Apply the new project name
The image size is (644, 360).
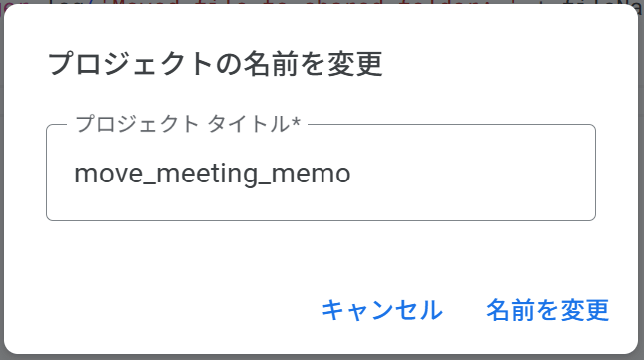coord(547,310)
